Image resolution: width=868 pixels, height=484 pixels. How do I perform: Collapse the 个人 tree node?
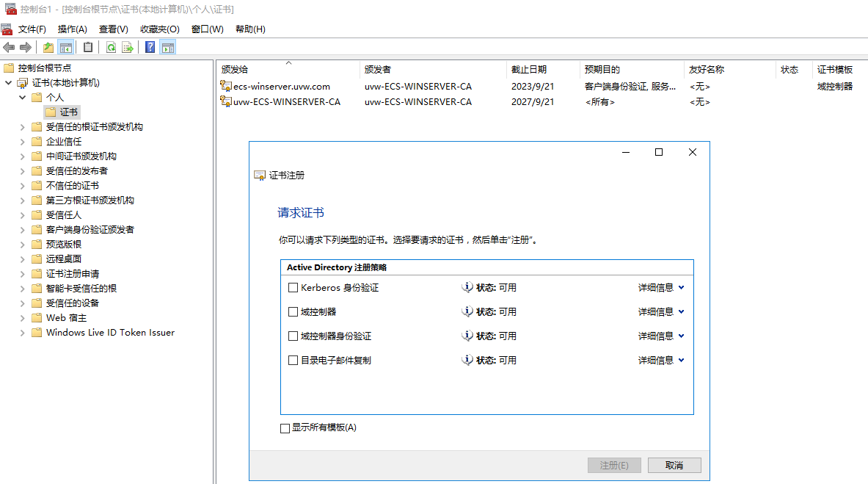pos(22,98)
